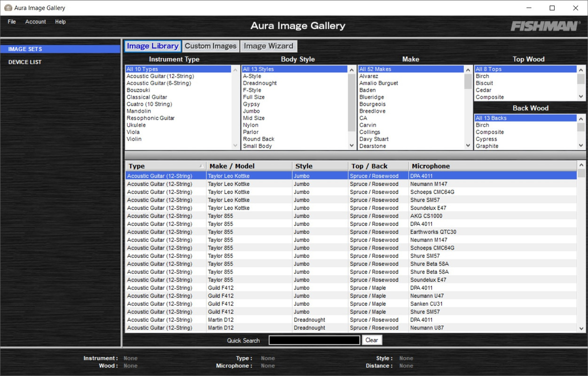Select Taylor Leo Kottke Neumann M147 row
The width and height of the screenshot is (588, 376).
351,184
